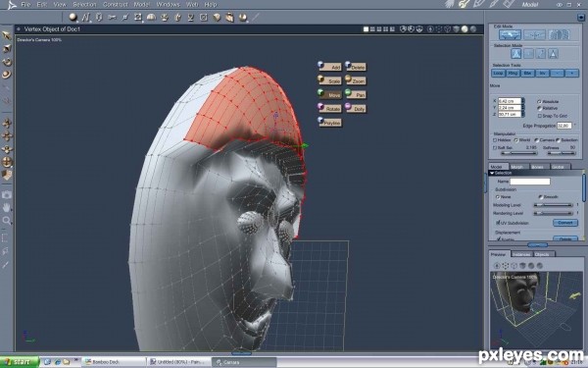Click the sphere primitive icon in top toolbar

(x=73, y=18)
